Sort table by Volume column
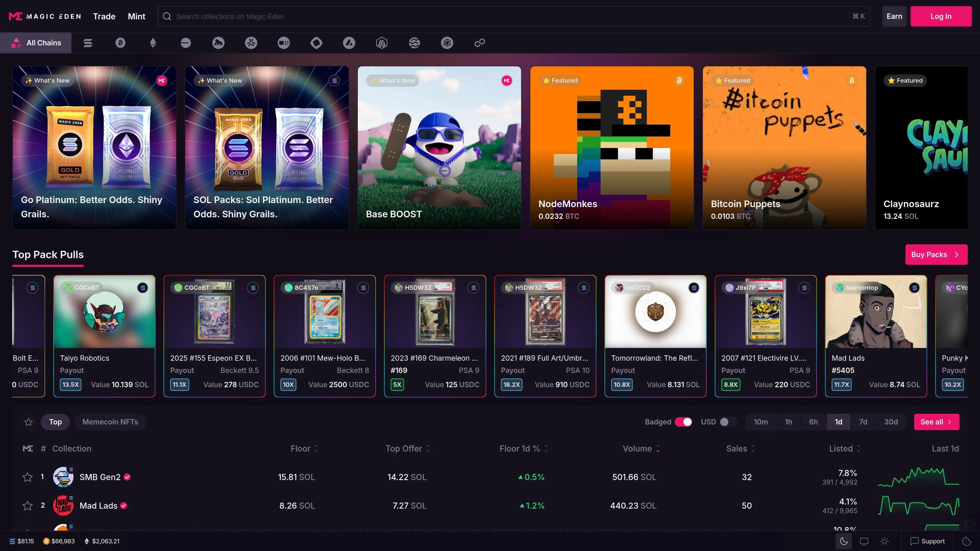The height and width of the screenshot is (551, 980). coord(641,449)
